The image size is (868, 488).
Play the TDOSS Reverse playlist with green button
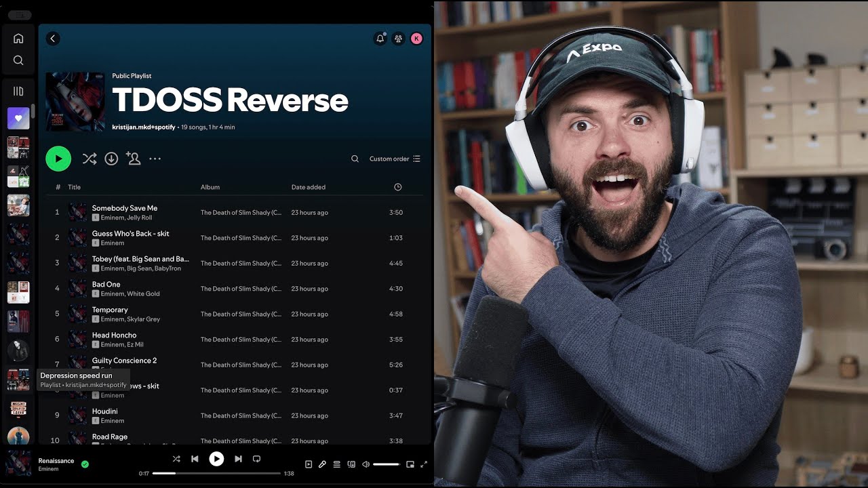point(58,159)
